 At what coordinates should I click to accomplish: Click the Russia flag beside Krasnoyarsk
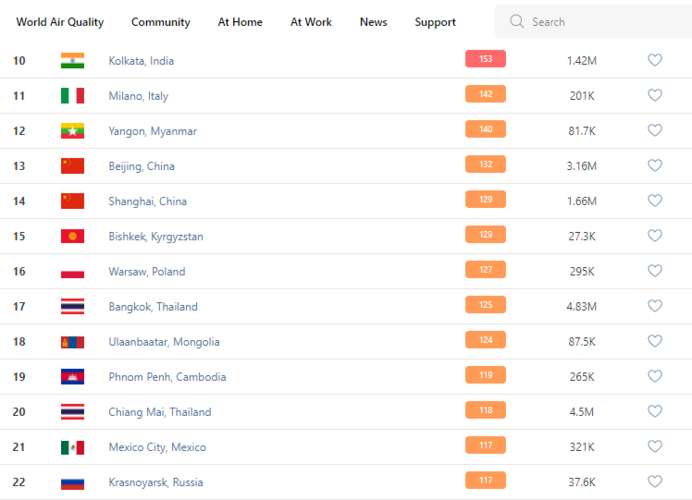click(72, 482)
